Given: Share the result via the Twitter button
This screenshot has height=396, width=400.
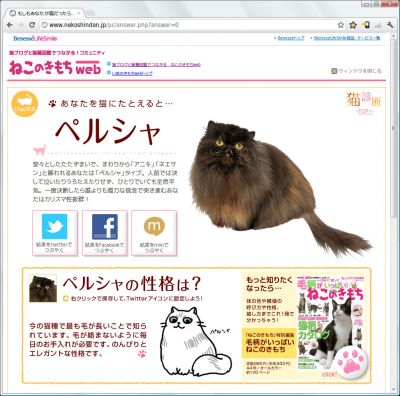Looking at the screenshot, I should coord(55,233).
